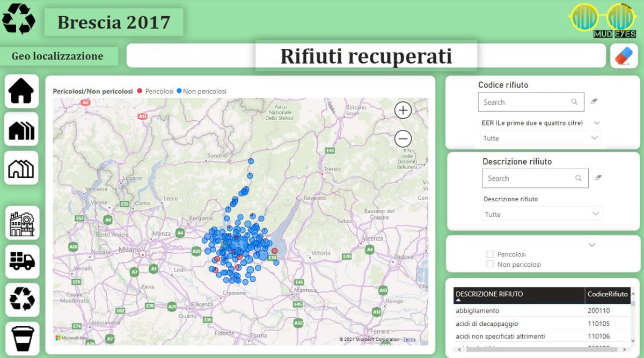
Task: Click the Descrizione rifiuto search magnifier
Action: pos(578,178)
